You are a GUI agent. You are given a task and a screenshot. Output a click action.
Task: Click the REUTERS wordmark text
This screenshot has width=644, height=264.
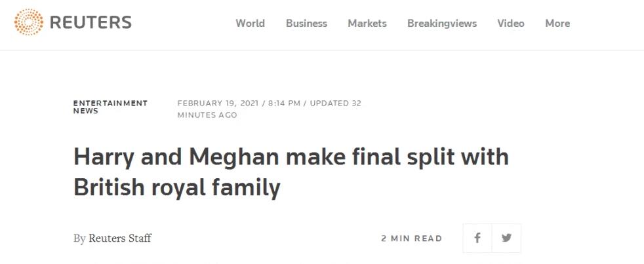tap(91, 23)
